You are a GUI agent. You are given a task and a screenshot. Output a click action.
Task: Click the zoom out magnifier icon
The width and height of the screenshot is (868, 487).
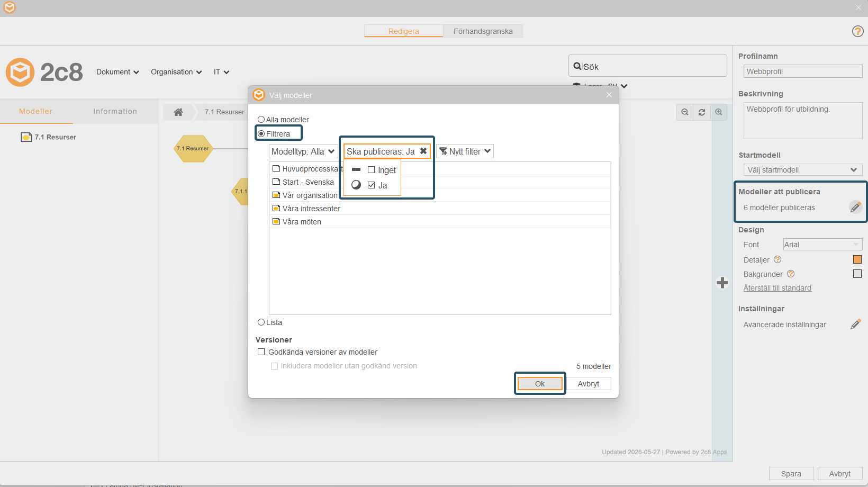click(685, 112)
